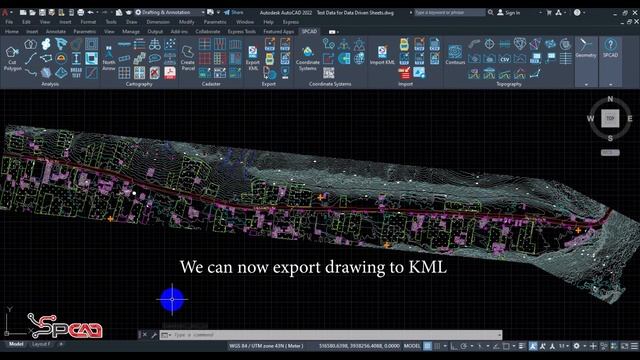Click the Print icon in quick access toolbar

point(81,13)
